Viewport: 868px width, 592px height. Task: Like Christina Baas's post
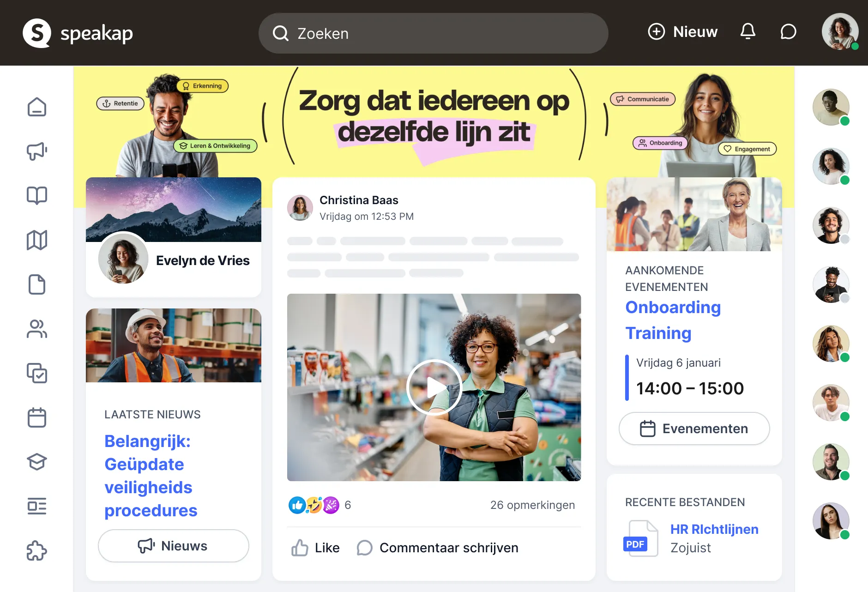click(316, 548)
